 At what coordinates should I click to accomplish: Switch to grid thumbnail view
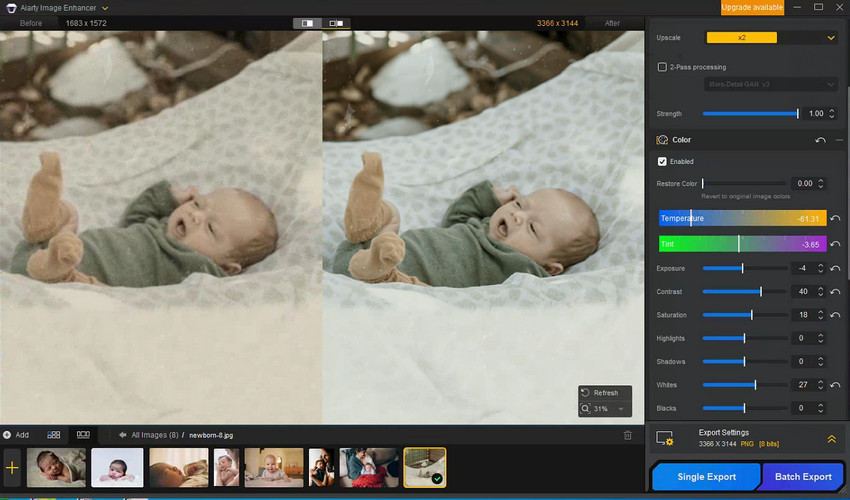tap(54, 435)
